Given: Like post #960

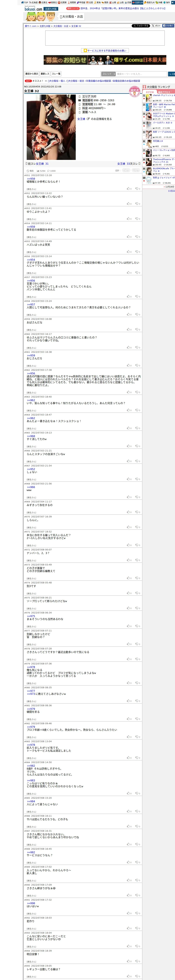Looking at the screenshot, I should pyautogui.click(x=129, y=348).
